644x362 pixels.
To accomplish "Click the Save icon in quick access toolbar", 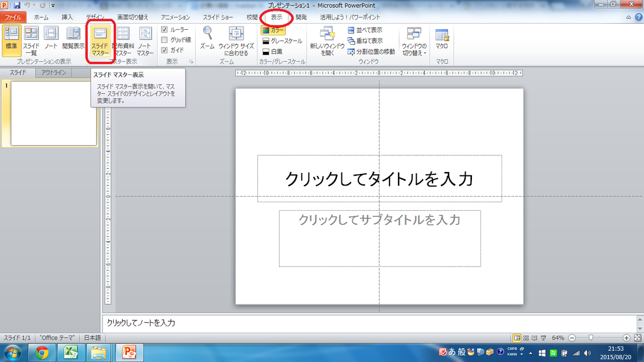I will pos(17,6).
